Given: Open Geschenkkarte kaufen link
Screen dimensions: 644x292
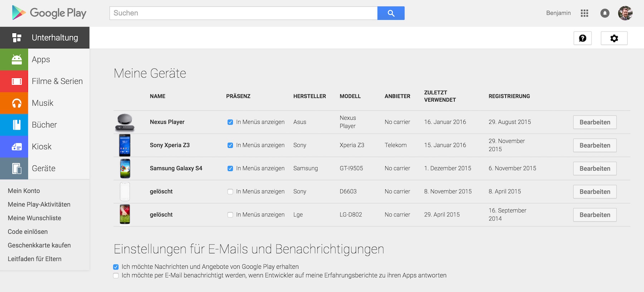Looking at the screenshot, I should click(x=39, y=245).
